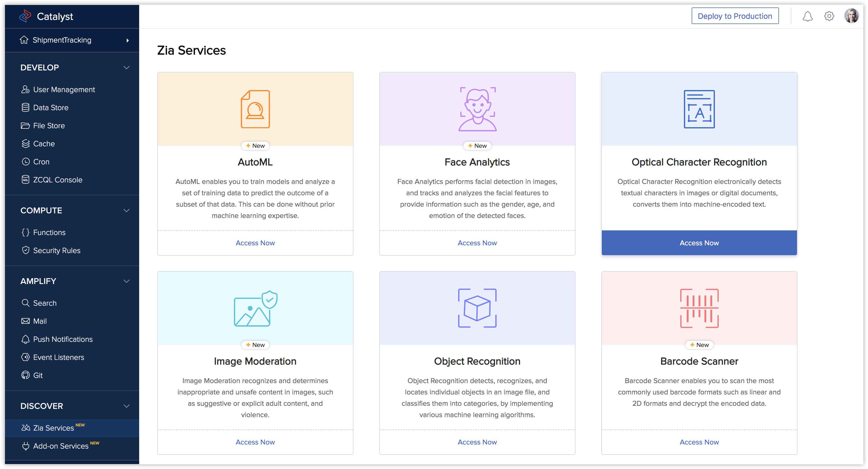Screen dimensions: 868x469
Task: Click the Barcode Scanner card illustration
Action: pos(699,308)
